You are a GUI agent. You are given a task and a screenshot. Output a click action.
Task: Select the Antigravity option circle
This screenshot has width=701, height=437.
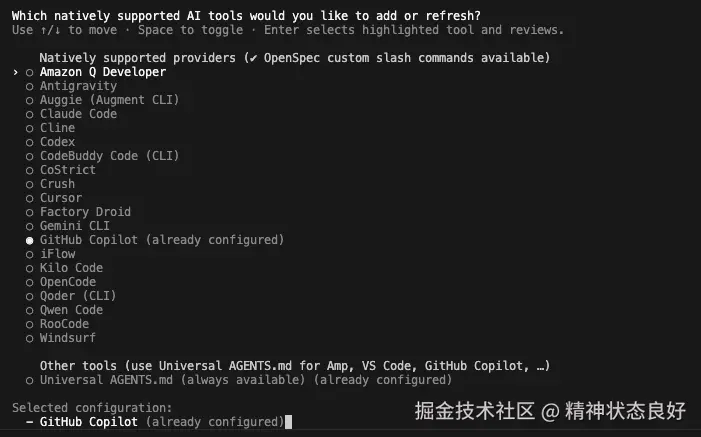point(30,86)
